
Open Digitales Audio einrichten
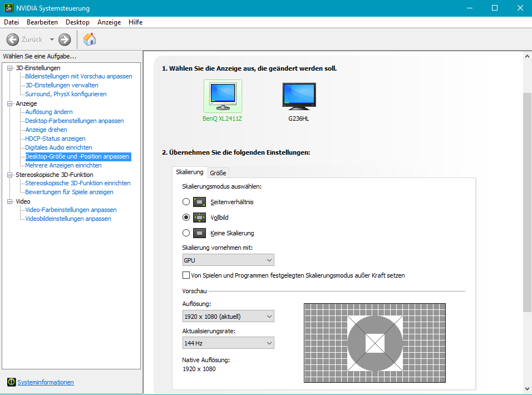click(x=58, y=147)
